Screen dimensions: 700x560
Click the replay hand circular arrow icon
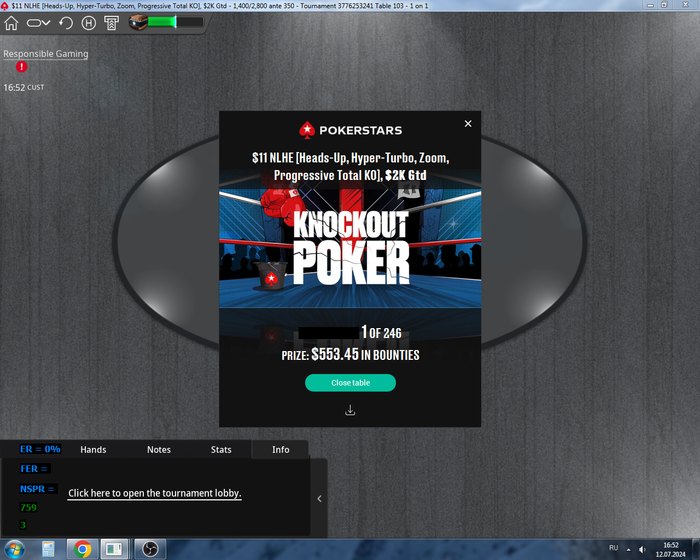pos(66,23)
